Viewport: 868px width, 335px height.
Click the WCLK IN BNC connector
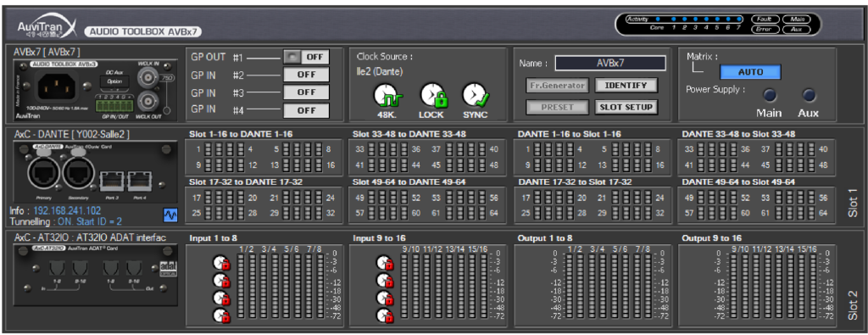(148, 76)
